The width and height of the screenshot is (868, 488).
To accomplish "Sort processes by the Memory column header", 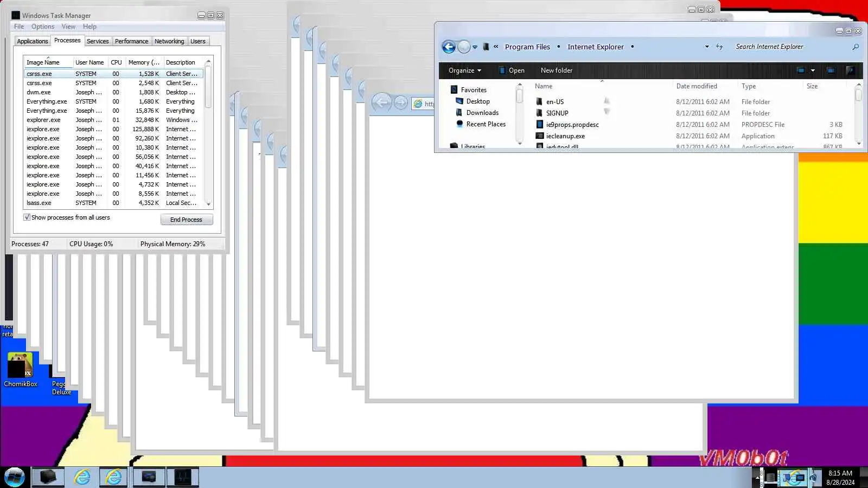I will click(x=144, y=62).
